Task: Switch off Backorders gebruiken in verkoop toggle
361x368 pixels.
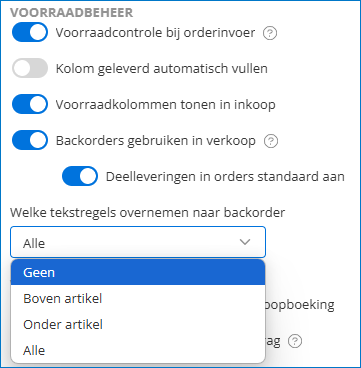Action: coord(30,140)
